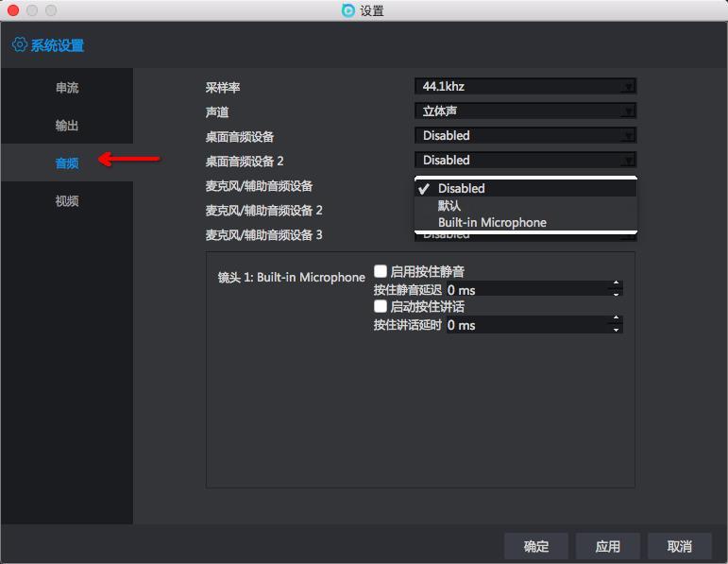Enable the 启用按住静音 checkbox
Viewport: 728px width, 564px height.
(x=381, y=271)
